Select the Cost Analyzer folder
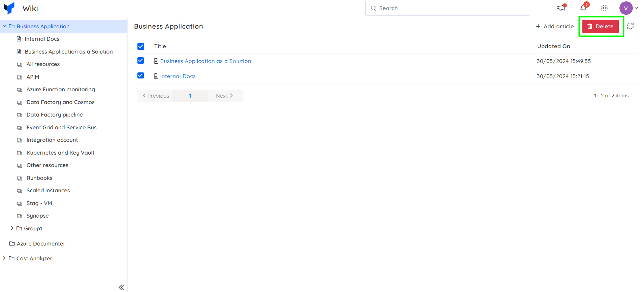Viewport: 644px width, 292px height. [x=34, y=258]
